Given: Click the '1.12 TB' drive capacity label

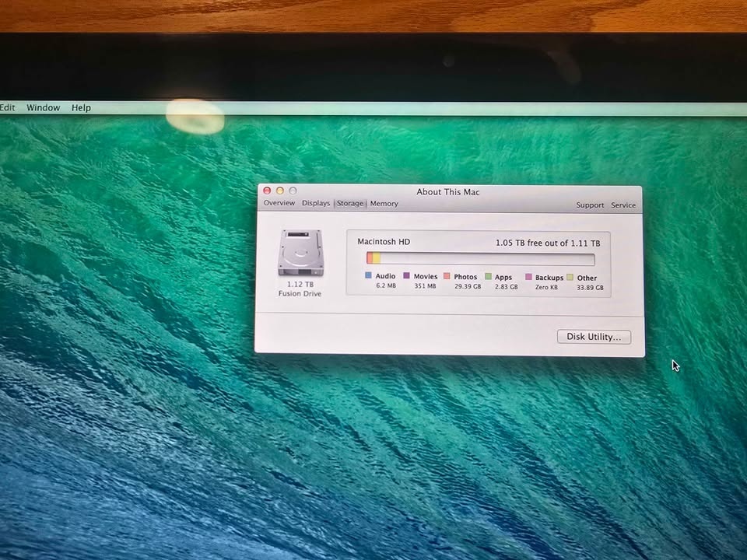Looking at the screenshot, I should click(x=300, y=284).
